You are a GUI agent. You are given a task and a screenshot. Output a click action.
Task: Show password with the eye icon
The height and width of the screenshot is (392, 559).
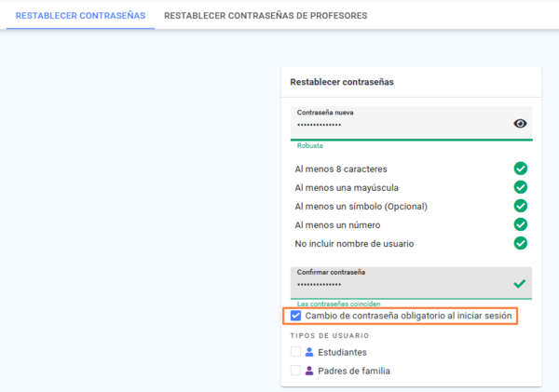520,124
